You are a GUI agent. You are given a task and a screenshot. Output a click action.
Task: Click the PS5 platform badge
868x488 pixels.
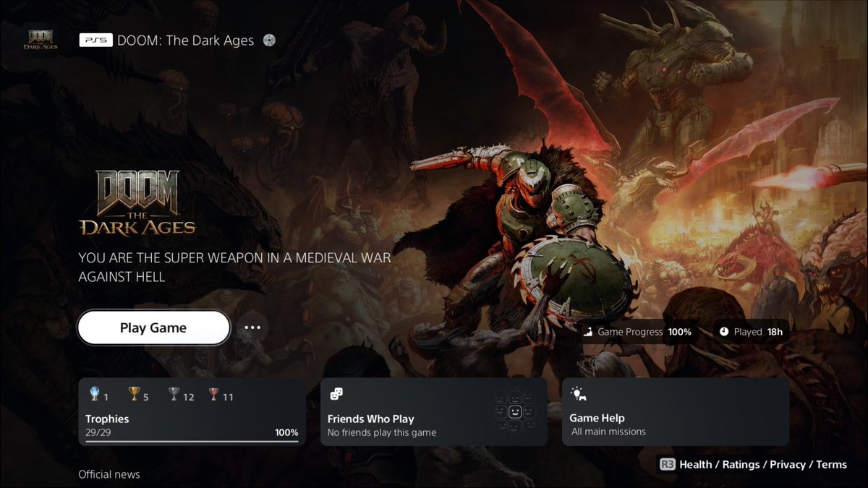coord(95,40)
